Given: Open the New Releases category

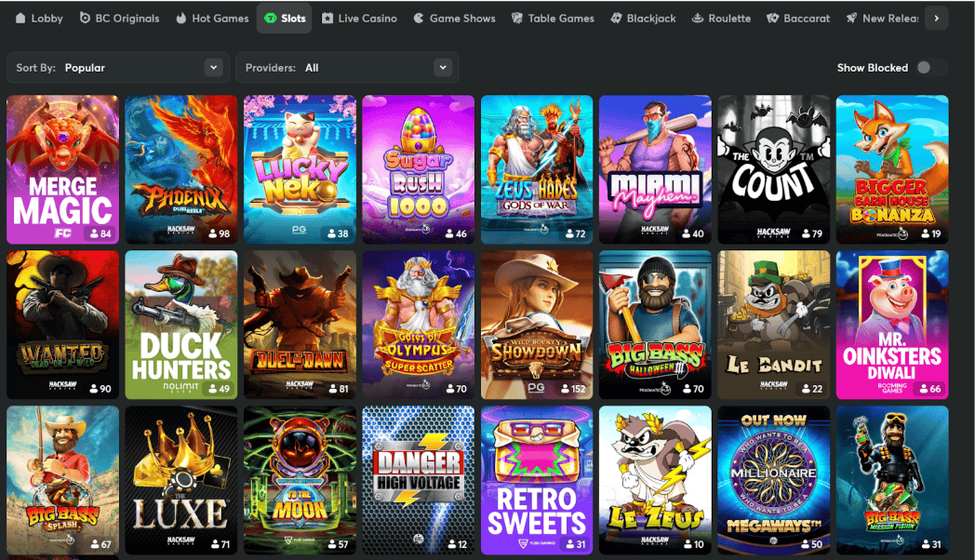Looking at the screenshot, I should (882, 18).
